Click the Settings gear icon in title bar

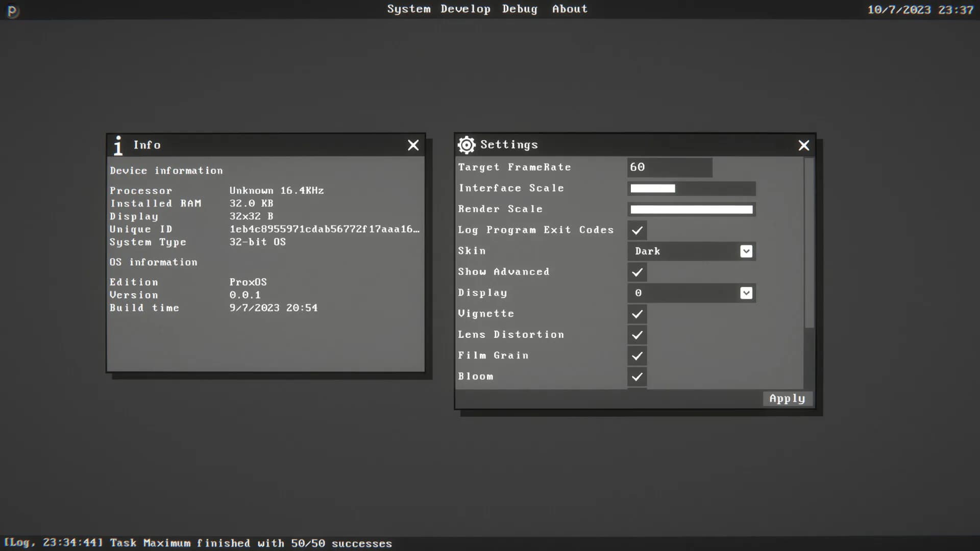pos(467,145)
